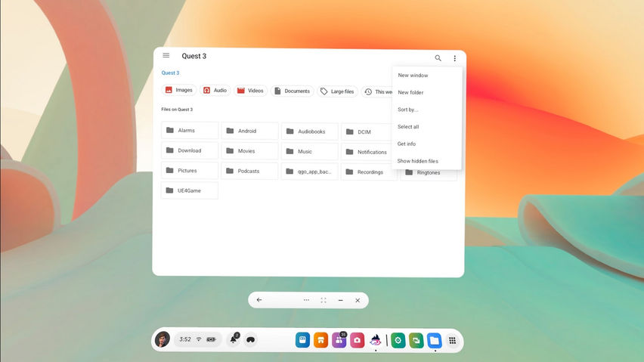The image size is (644, 362).
Task: Open the pink Camera app
Action: tap(357, 340)
